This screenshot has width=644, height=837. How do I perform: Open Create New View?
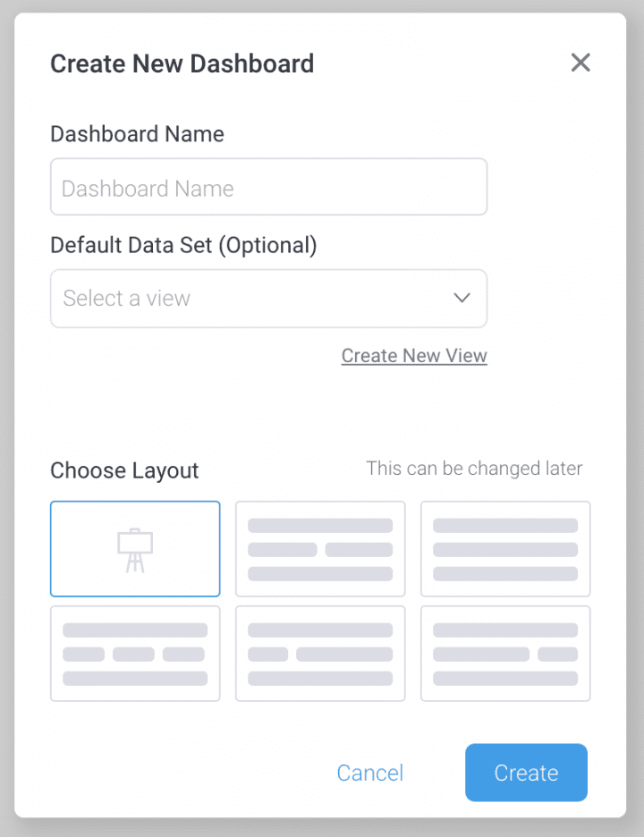[414, 355]
